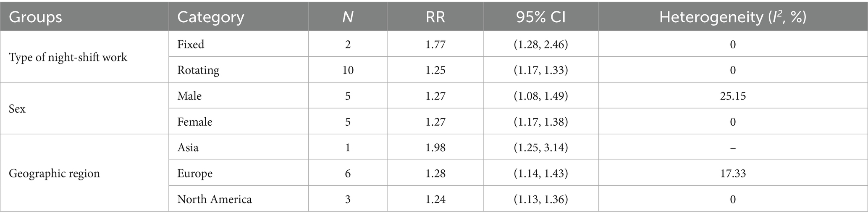Click the Fixed category cell

coord(191,44)
